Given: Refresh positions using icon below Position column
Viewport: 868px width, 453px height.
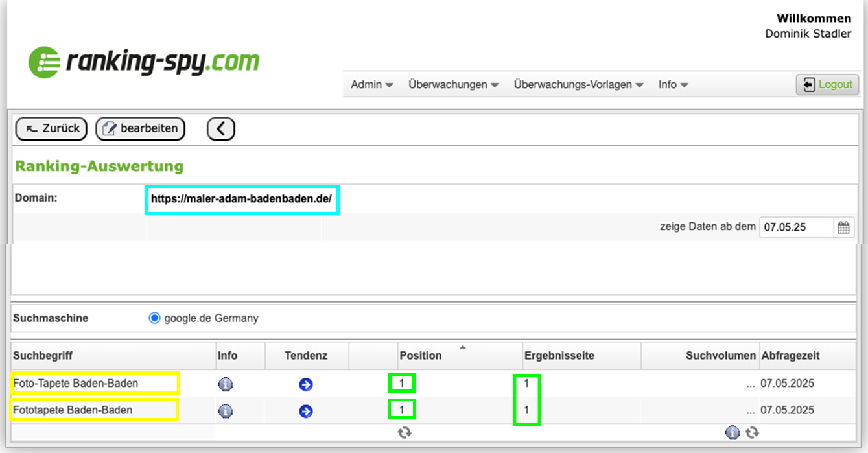Looking at the screenshot, I should [x=405, y=432].
